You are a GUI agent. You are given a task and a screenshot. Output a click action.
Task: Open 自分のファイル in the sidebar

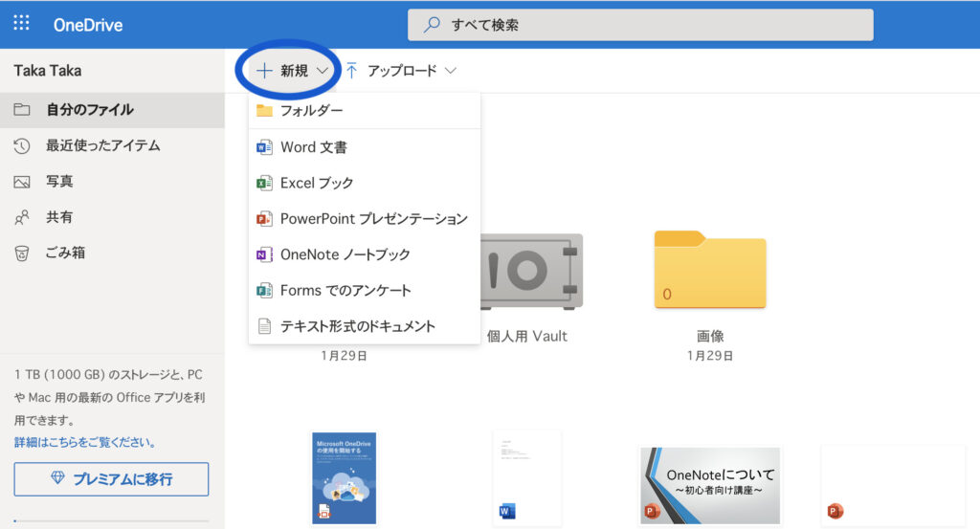tap(112, 110)
